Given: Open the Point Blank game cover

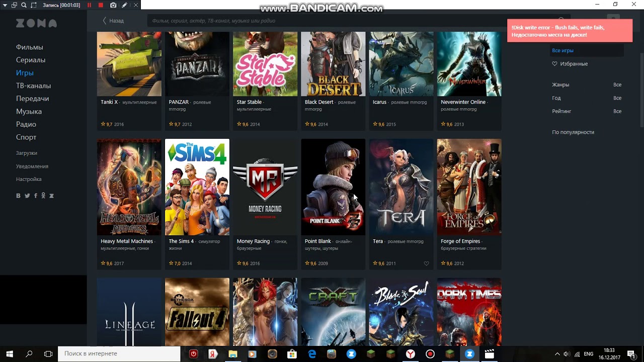Looking at the screenshot, I should pos(333,187).
